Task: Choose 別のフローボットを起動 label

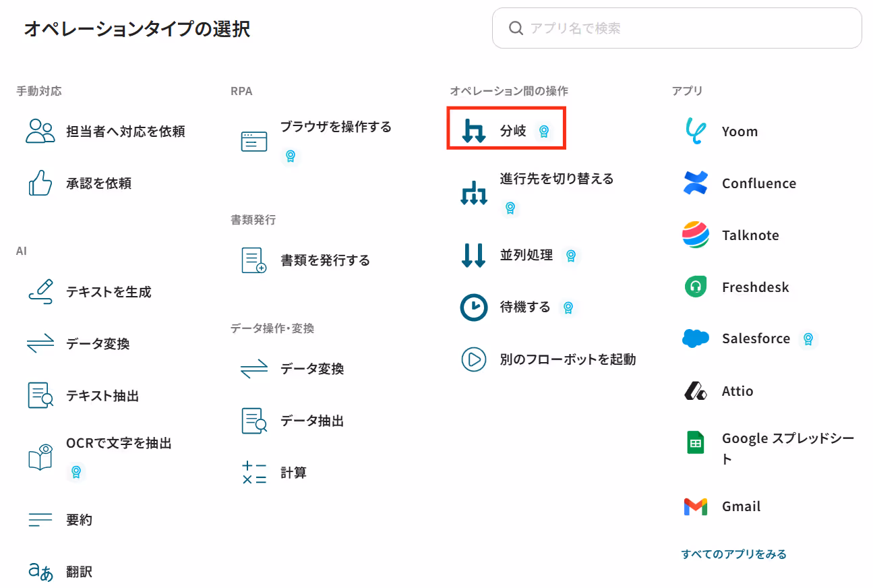Action: point(568,359)
